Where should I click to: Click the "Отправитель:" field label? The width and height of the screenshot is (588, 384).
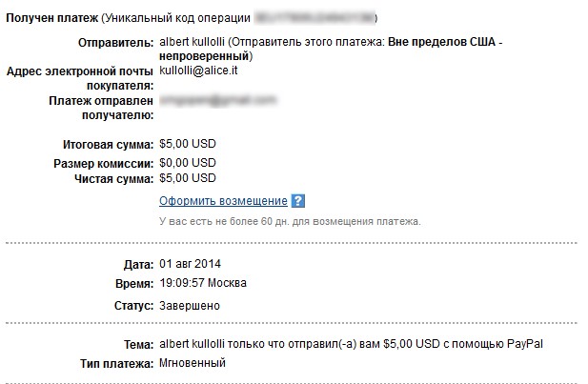[x=113, y=43]
